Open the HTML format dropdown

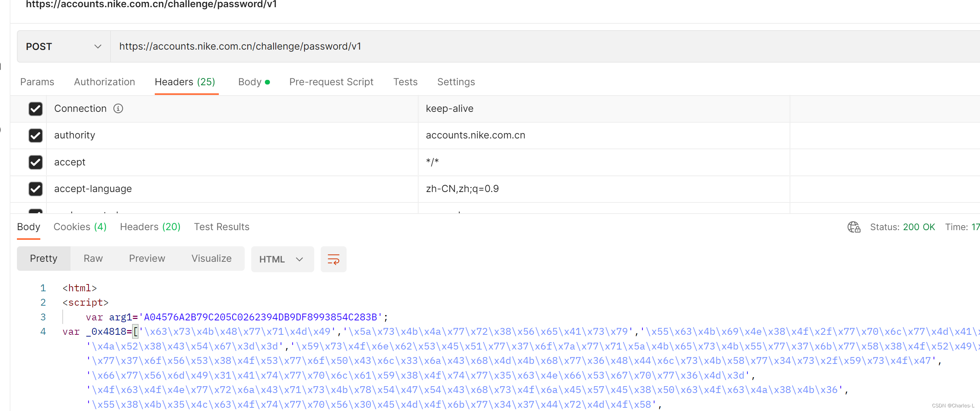[282, 259]
